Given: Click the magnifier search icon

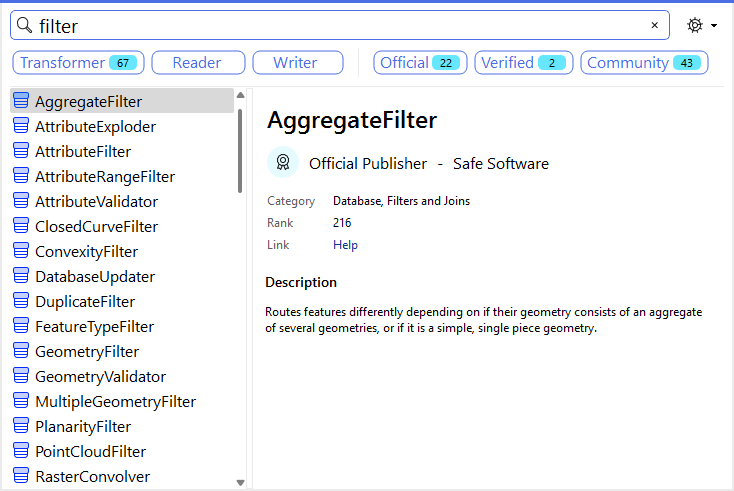Looking at the screenshot, I should (25, 26).
